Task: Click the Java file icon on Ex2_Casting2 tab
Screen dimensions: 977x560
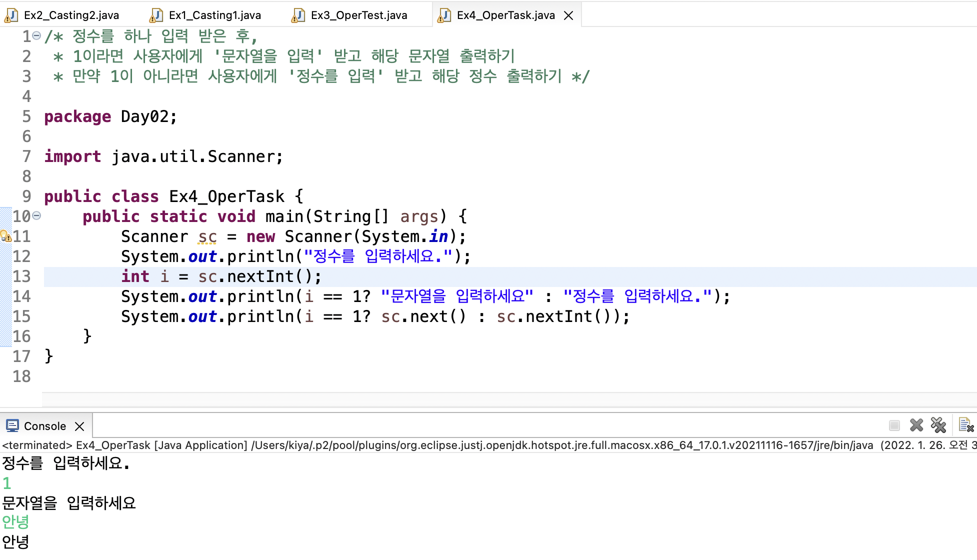Action: 11,15
